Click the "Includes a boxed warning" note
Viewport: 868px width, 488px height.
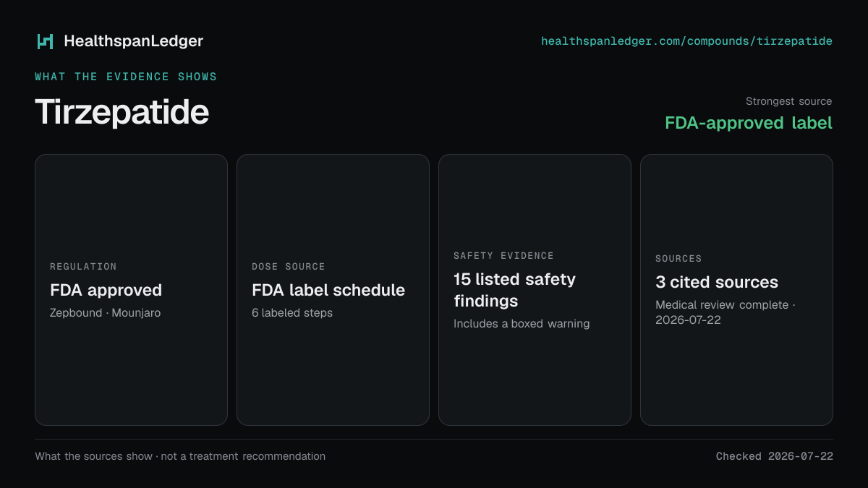(522, 324)
